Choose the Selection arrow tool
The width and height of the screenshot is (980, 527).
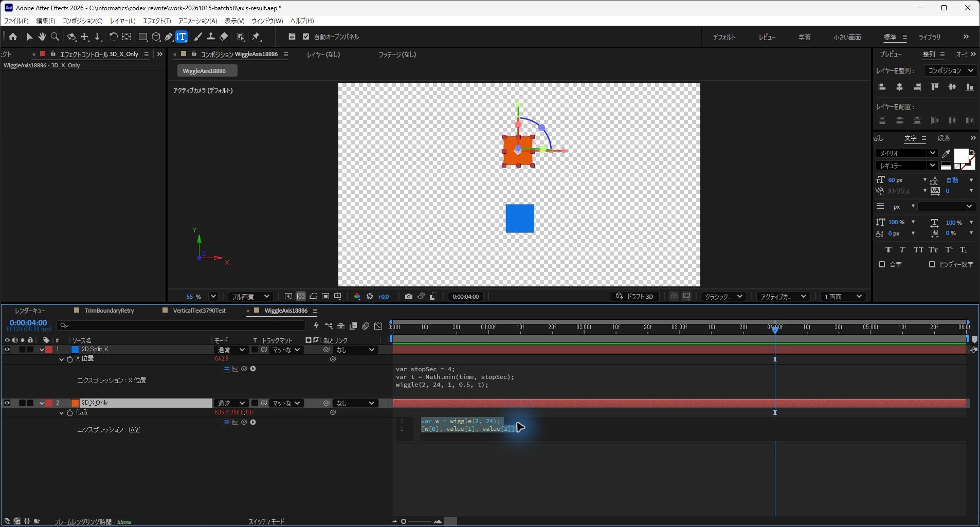(29, 37)
